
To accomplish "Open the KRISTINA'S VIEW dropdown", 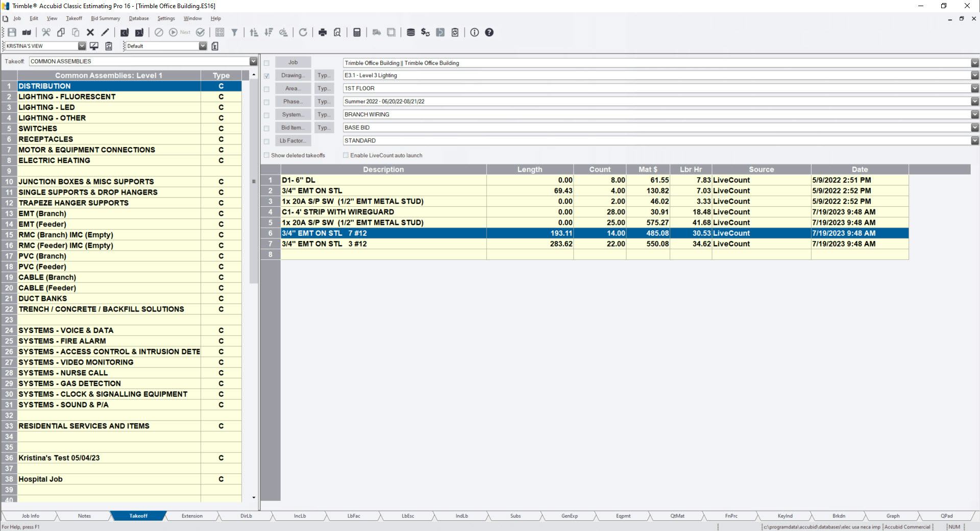I will (x=82, y=45).
